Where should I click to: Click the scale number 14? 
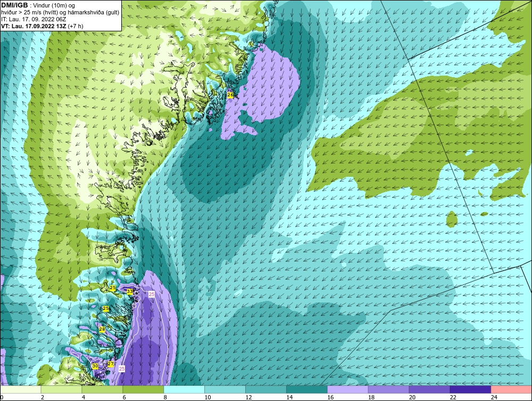[x=289, y=397]
